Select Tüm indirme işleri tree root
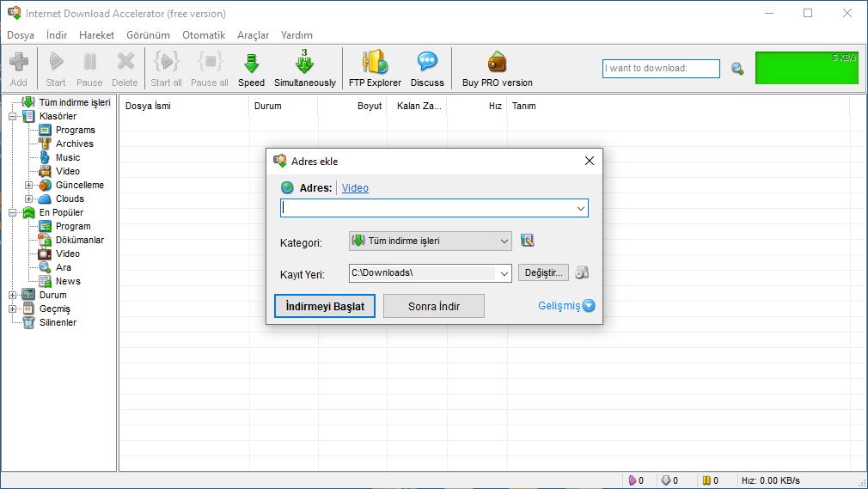 pyautogui.click(x=74, y=102)
